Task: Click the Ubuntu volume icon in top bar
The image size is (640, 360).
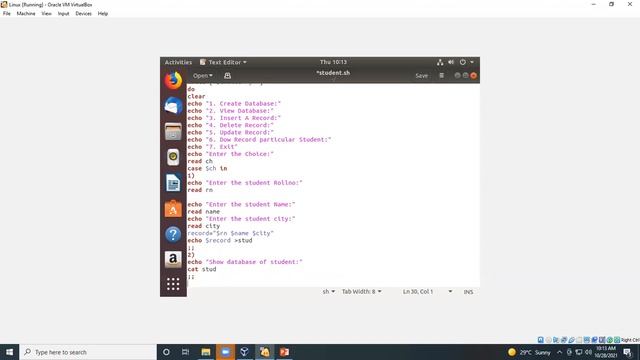Action: 451,62
